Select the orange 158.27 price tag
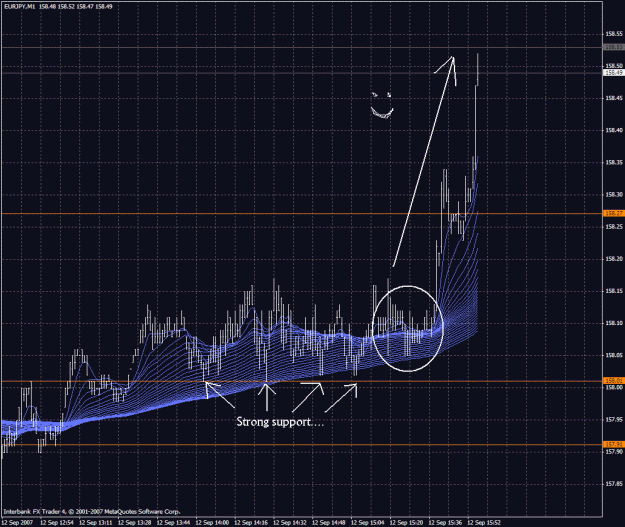 614,214
